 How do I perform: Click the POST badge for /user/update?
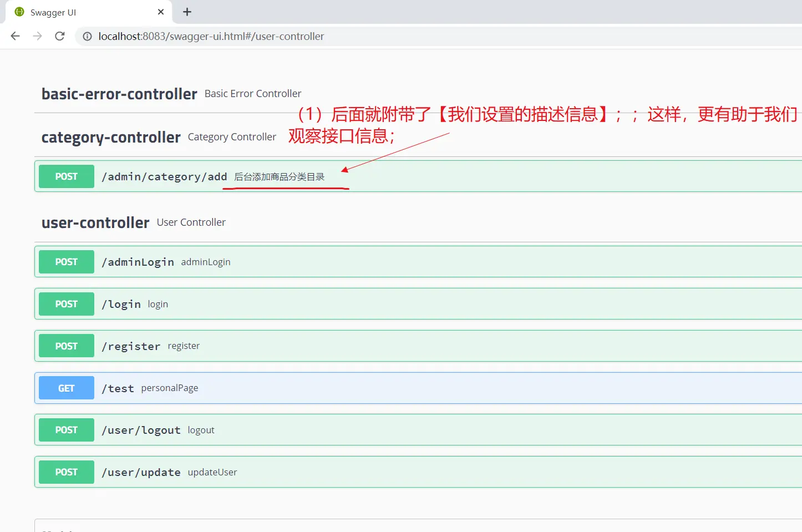(67, 472)
